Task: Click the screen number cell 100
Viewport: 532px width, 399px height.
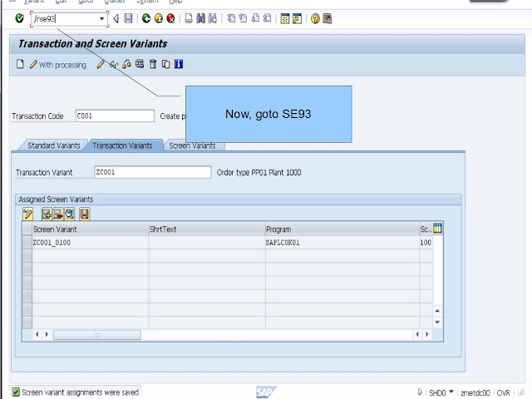Action: pos(426,243)
